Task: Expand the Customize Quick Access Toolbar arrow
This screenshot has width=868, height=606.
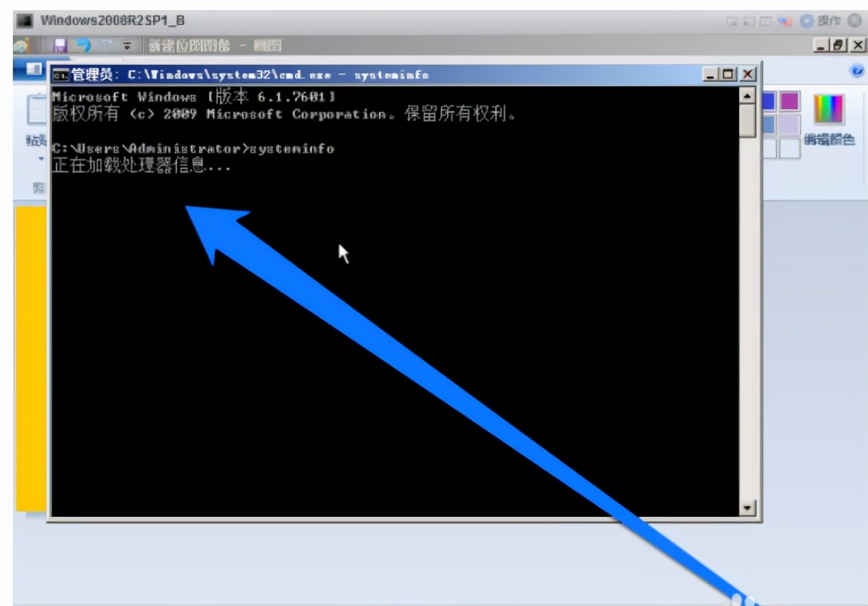Action: (x=128, y=46)
